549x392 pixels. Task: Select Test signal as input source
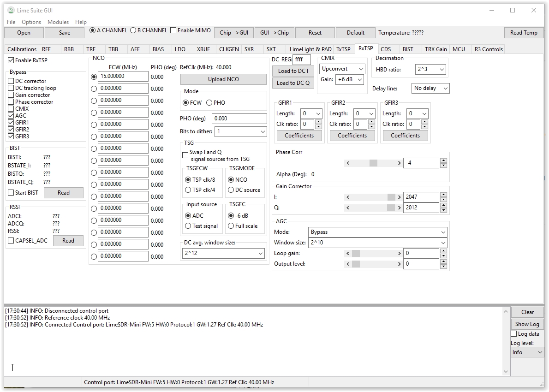click(x=188, y=226)
